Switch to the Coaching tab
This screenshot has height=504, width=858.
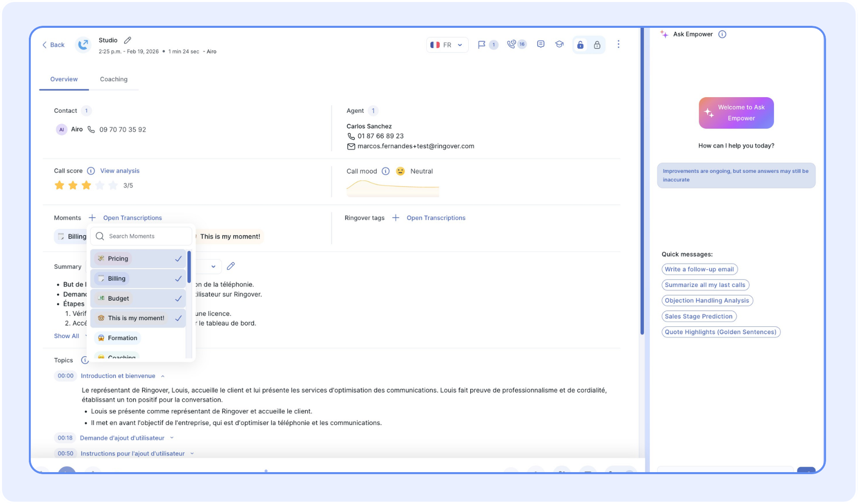click(113, 79)
